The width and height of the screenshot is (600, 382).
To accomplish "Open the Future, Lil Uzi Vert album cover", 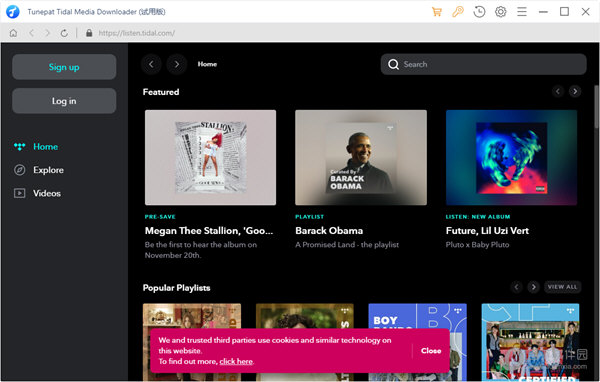I will coord(511,157).
